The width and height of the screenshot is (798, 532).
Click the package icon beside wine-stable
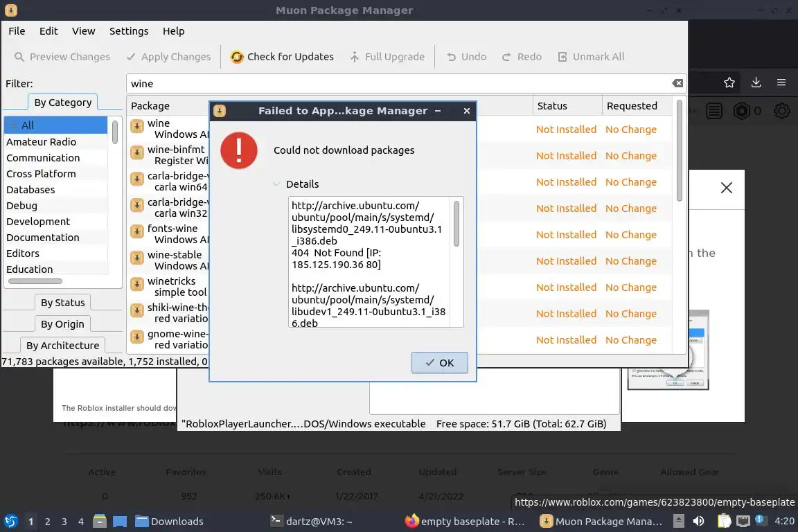coord(137,258)
